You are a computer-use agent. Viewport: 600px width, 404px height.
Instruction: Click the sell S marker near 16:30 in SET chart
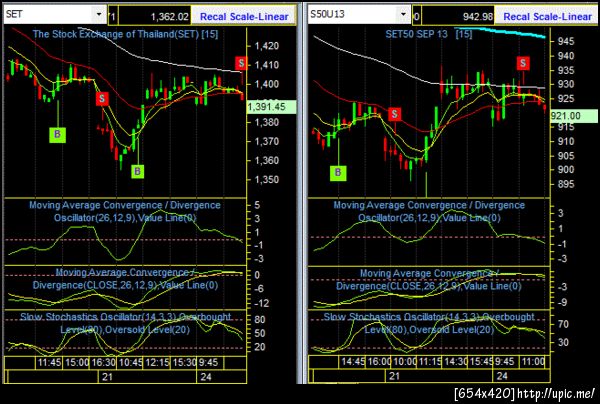[102, 99]
